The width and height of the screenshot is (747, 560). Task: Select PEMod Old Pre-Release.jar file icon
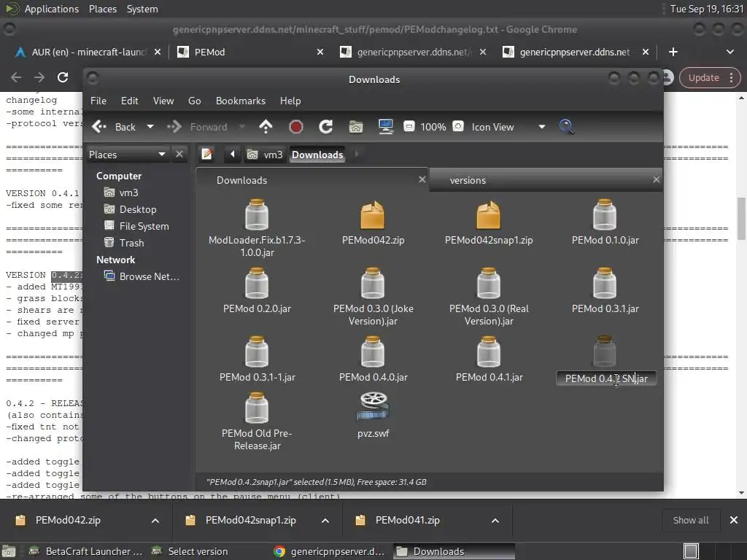tap(257, 408)
